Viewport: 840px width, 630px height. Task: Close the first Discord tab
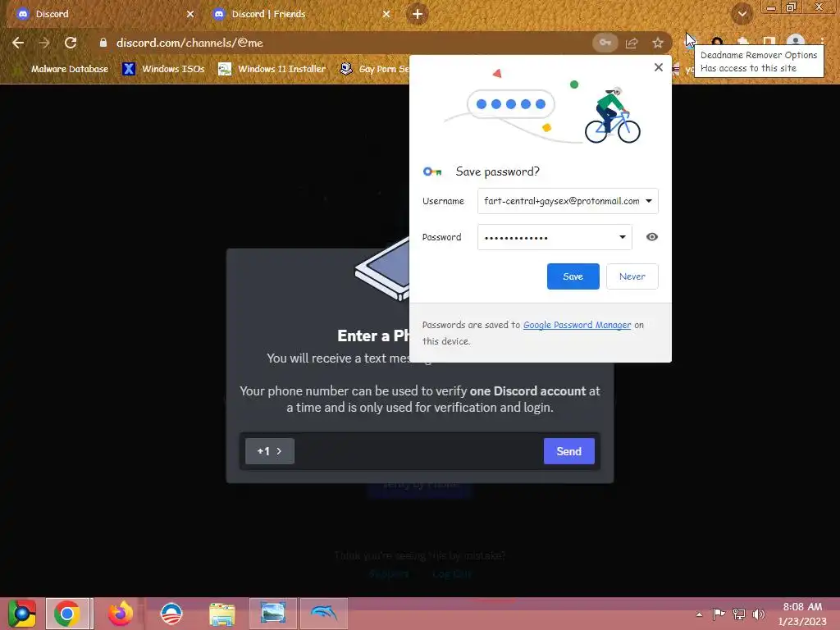190,14
